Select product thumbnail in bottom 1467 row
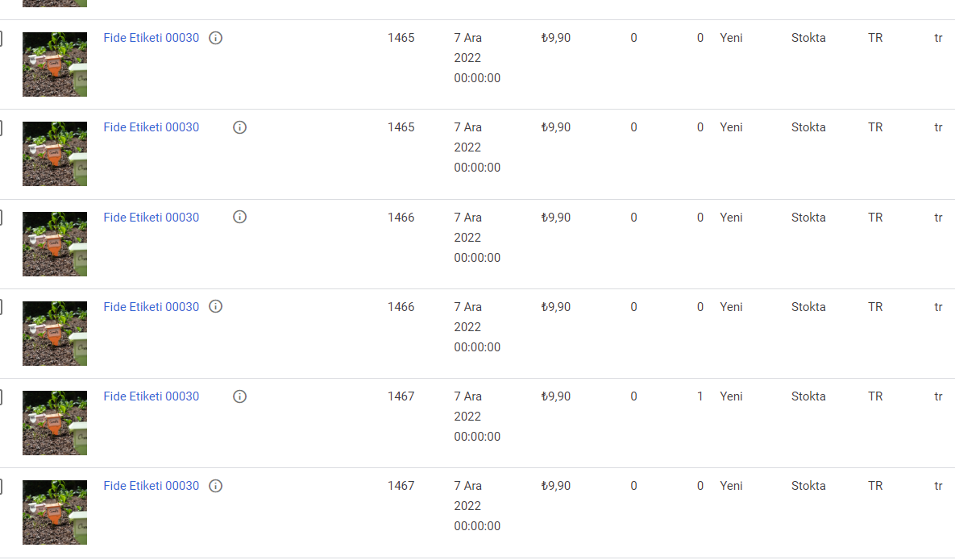This screenshot has height=560, width=955. [55, 512]
